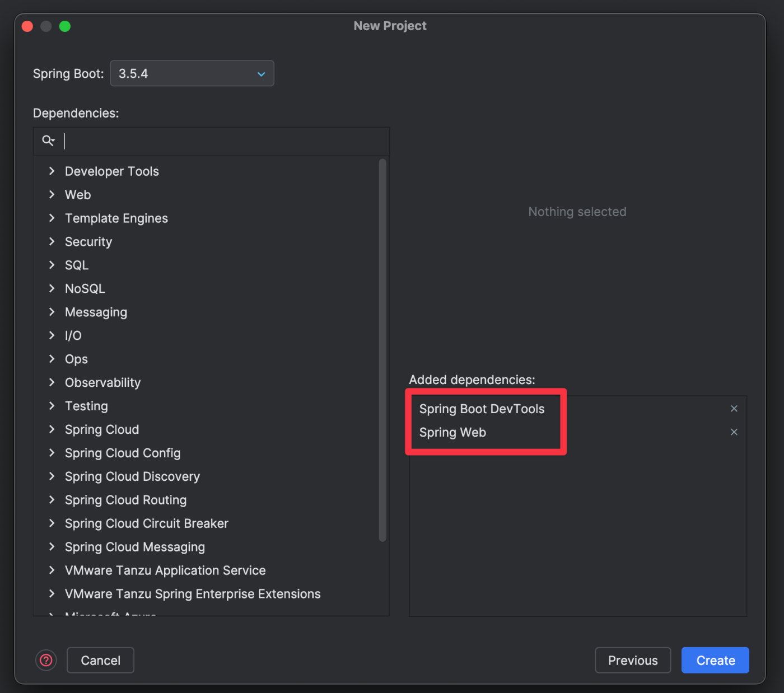Viewport: 784px width, 693px height.
Task: Expand the NoSQL category
Action: [x=52, y=289]
